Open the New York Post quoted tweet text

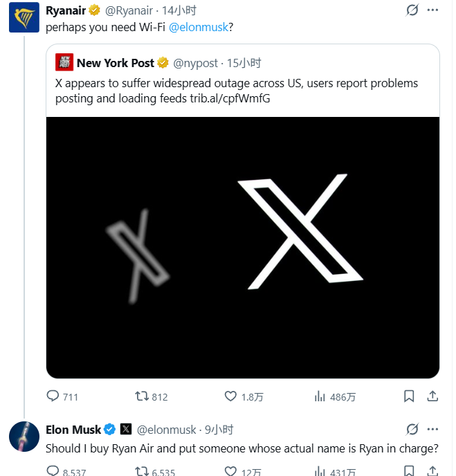click(x=237, y=90)
